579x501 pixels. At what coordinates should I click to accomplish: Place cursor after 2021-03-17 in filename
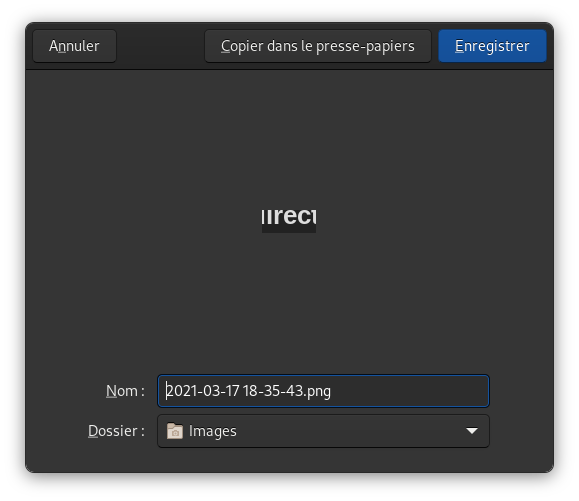point(241,391)
